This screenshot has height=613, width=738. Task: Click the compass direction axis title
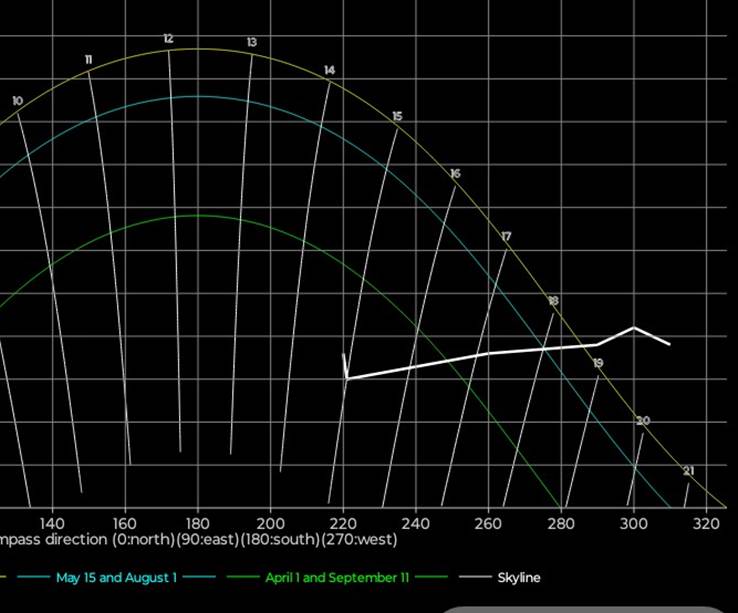click(198, 540)
